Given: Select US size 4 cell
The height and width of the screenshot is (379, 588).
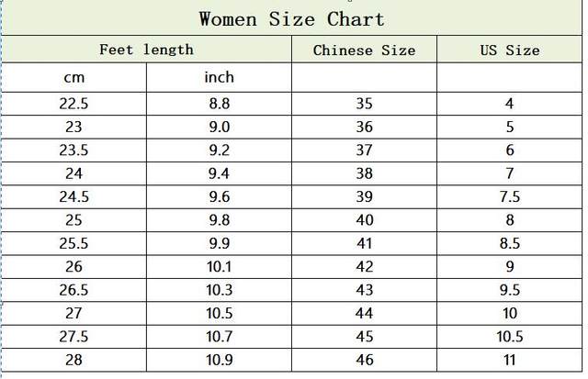Looking at the screenshot, I should point(510,104).
